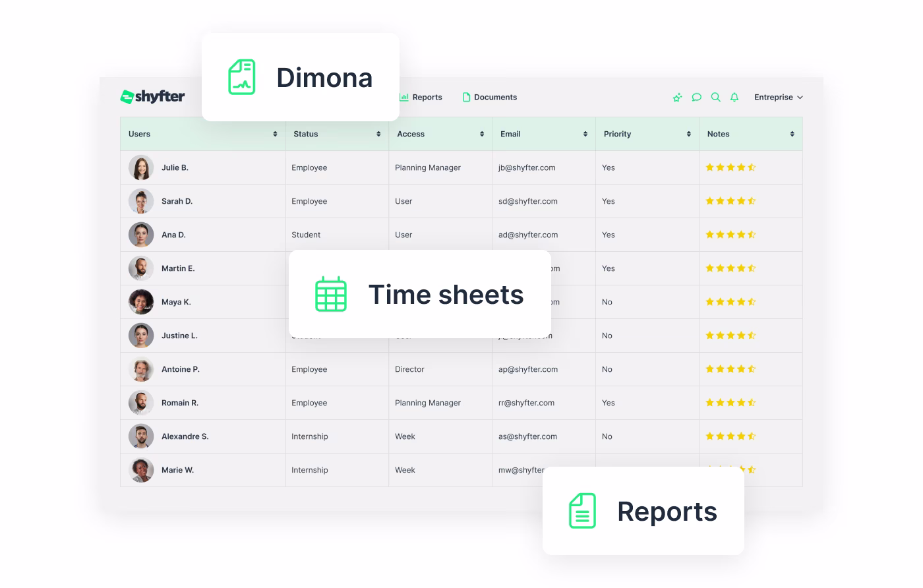Open the Entreprise dropdown menu
Viewport: 923px width, 588px height.
coord(778,97)
